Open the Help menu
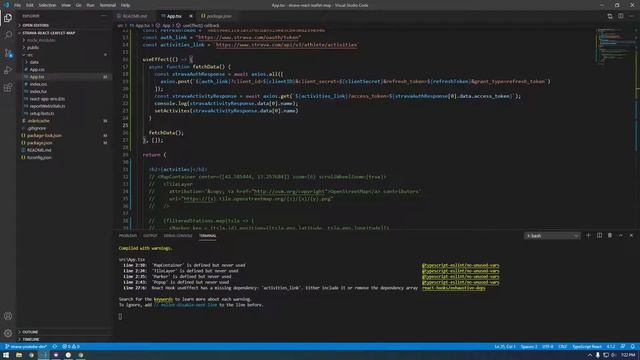Screen dimensions: 640x360 coord(126,5)
